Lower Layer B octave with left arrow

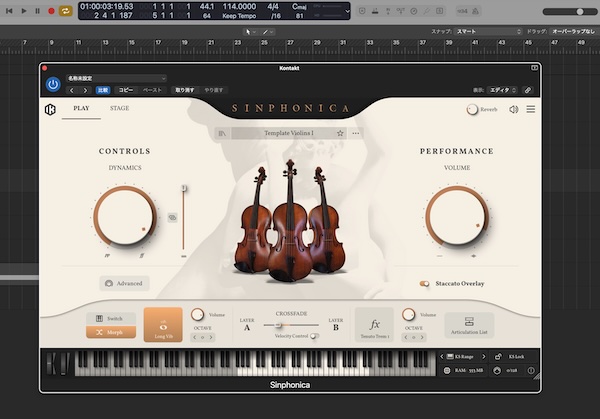click(x=406, y=337)
